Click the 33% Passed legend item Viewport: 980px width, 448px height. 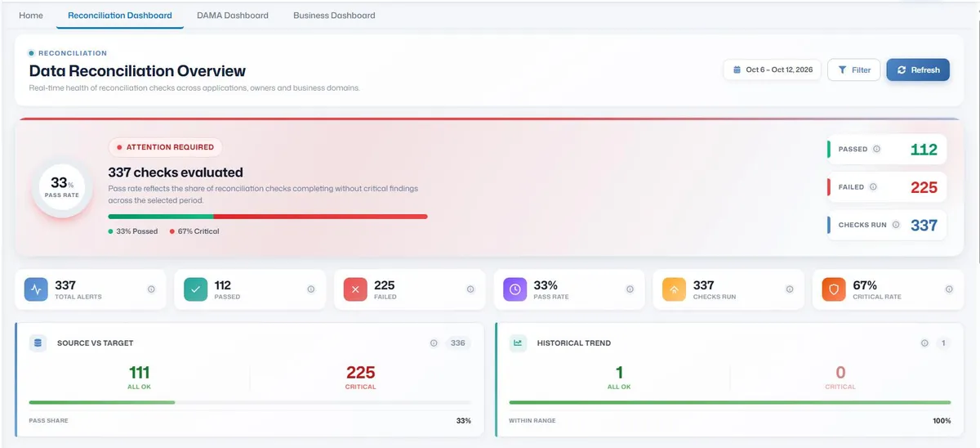[x=132, y=231]
